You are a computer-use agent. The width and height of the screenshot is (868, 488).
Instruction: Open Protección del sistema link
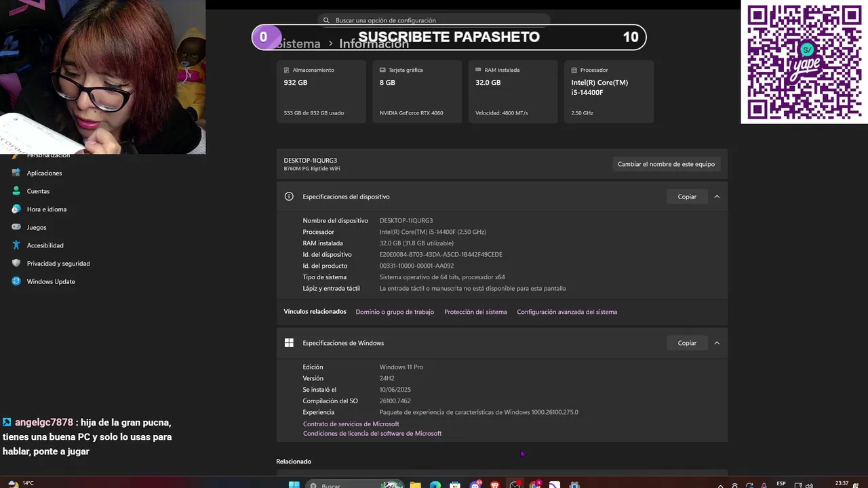(475, 312)
